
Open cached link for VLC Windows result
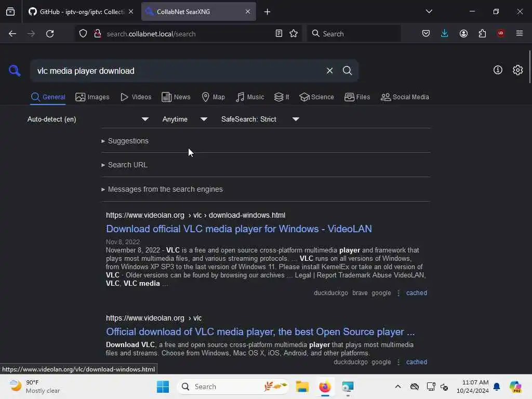coord(416,293)
